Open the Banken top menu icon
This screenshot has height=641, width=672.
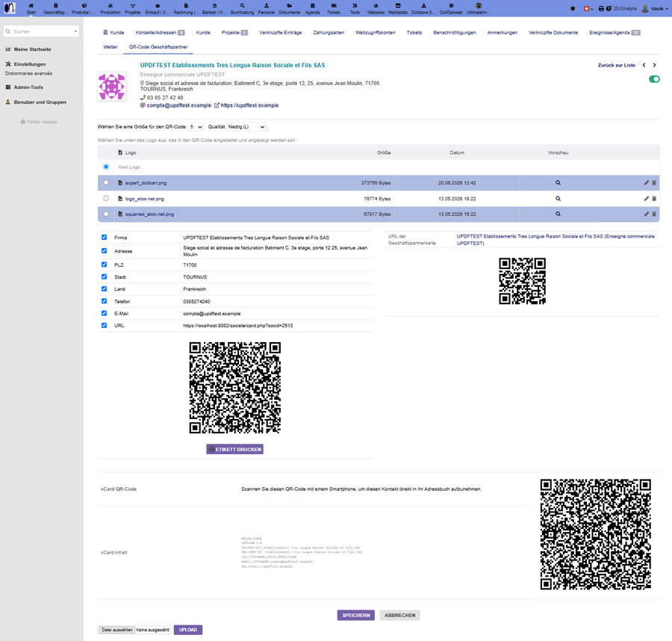click(x=214, y=5)
